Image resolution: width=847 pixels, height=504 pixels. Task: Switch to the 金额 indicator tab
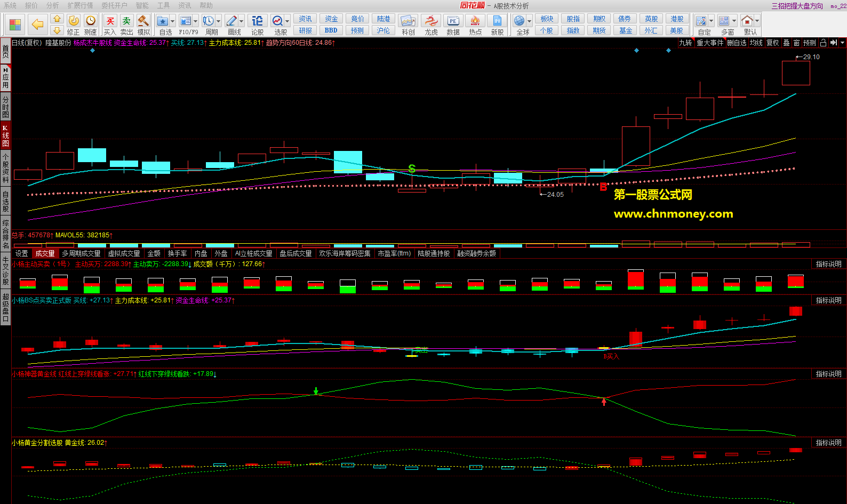click(x=154, y=253)
